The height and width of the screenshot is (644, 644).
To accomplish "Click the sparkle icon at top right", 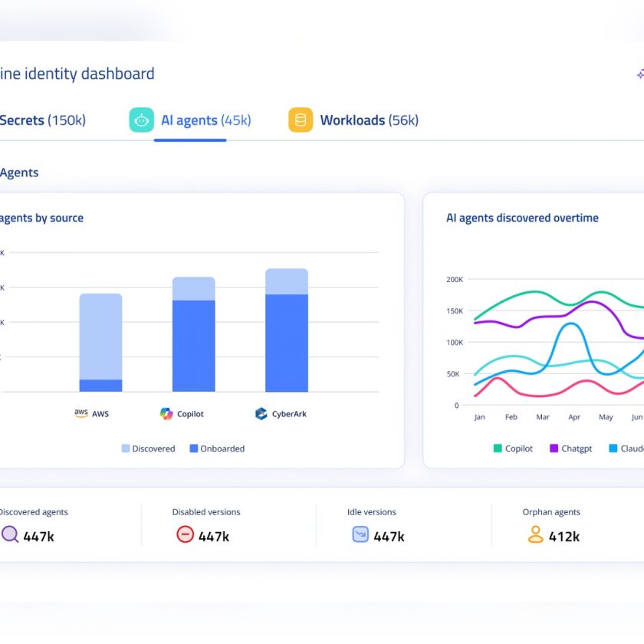I will point(639,74).
